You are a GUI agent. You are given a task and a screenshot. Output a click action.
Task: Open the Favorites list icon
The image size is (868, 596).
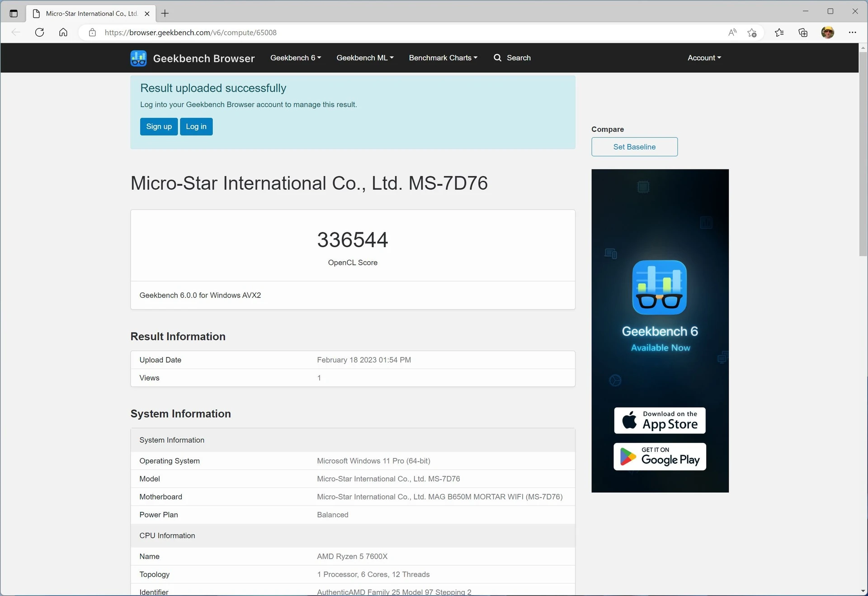click(779, 33)
